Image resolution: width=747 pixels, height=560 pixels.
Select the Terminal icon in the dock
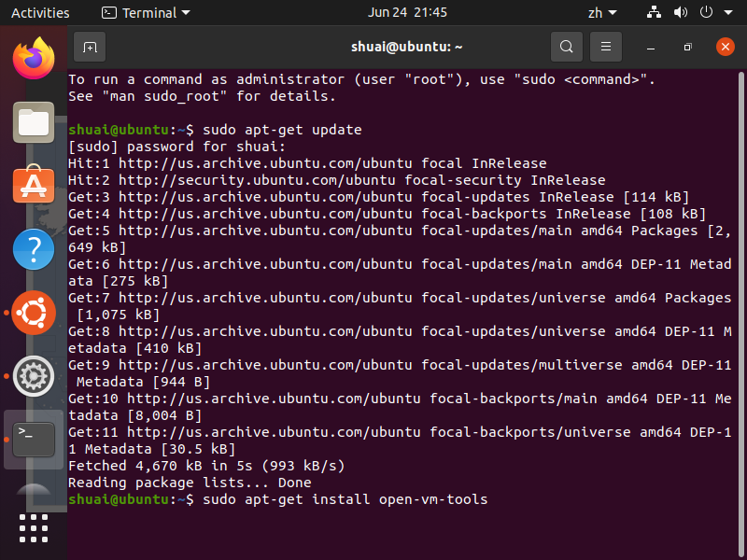[33, 439]
